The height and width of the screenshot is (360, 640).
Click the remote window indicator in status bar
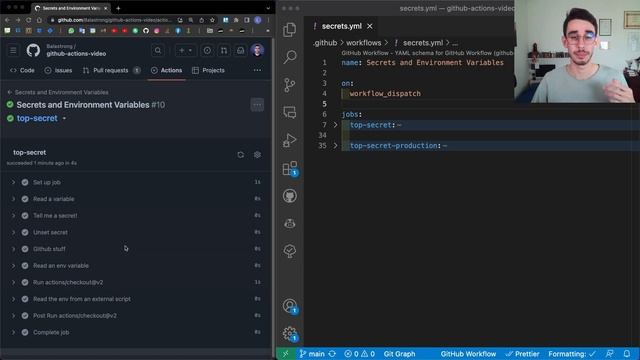[x=285, y=354]
